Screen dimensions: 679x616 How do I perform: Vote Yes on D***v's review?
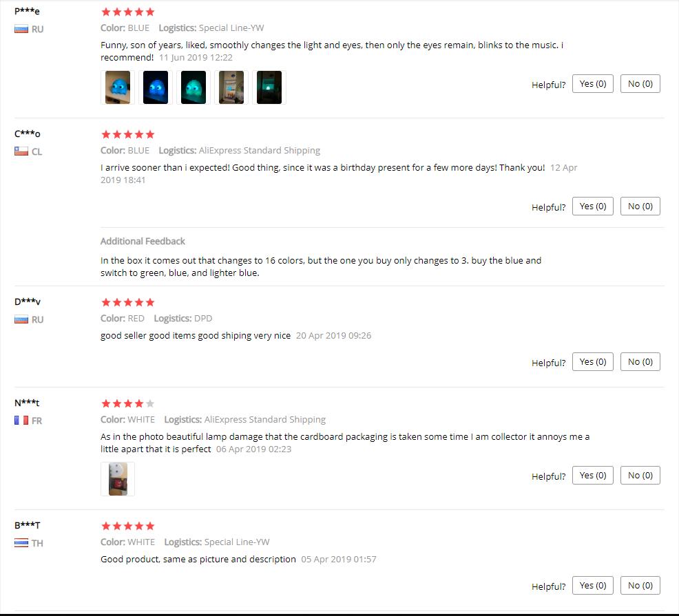(592, 361)
